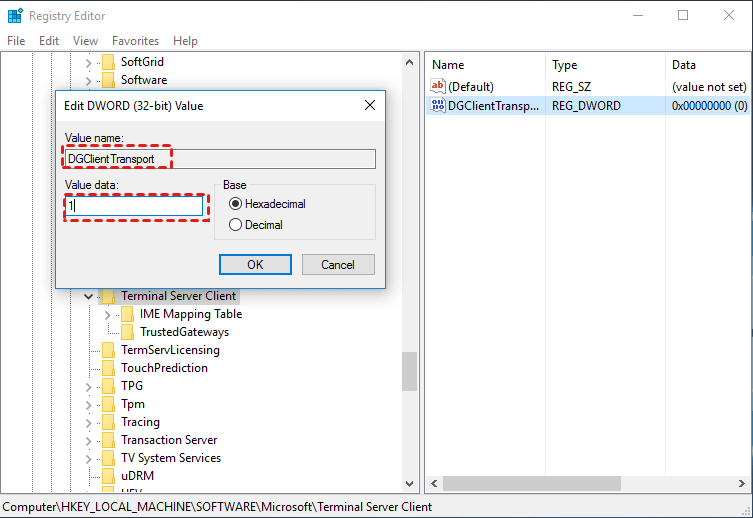The height and width of the screenshot is (518, 753).
Task: Select the TermServLicensing tree label
Action: click(x=170, y=350)
